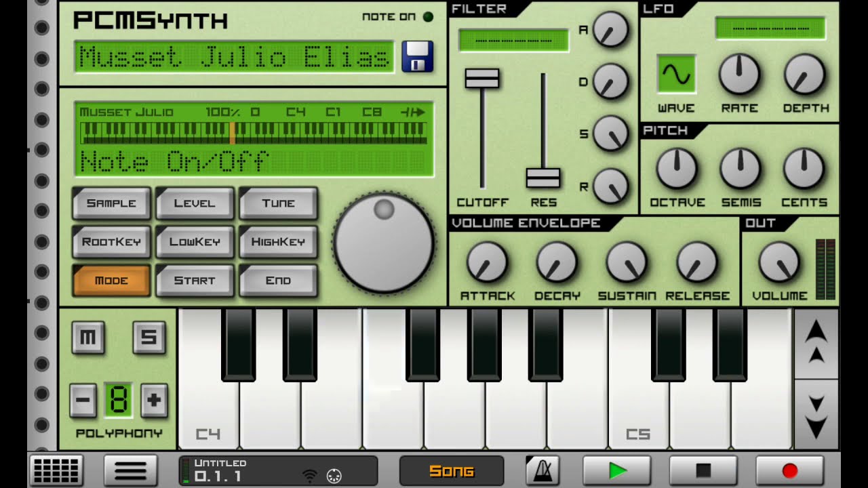Select the HighKey parameter button
Image resolution: width=868 pixels, height=488 pixels.
pyautogui.click(x=278, y=241)
